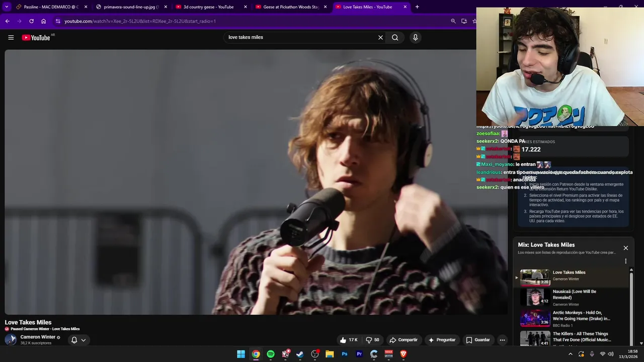
Task: Open Cameron Winter channel name link
Action: [38, 337]
